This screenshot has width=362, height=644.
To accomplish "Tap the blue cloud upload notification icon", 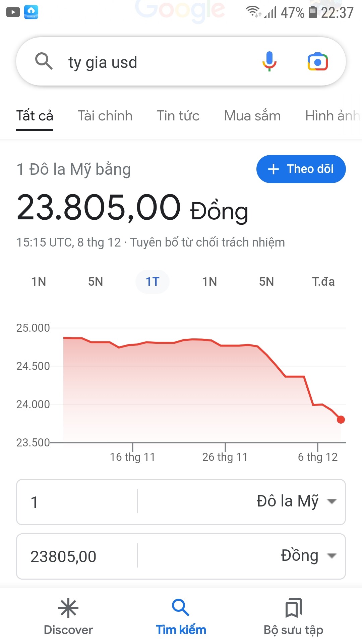I will click(31, 12).
